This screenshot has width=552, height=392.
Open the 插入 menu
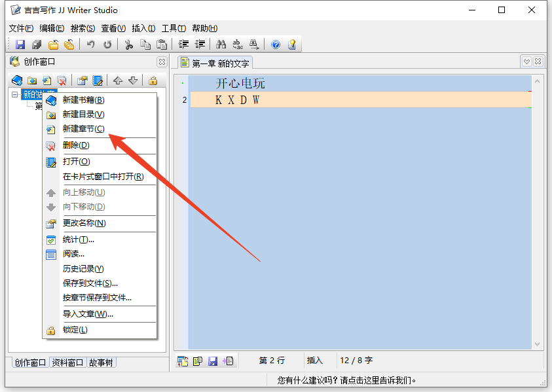point(145,28)
